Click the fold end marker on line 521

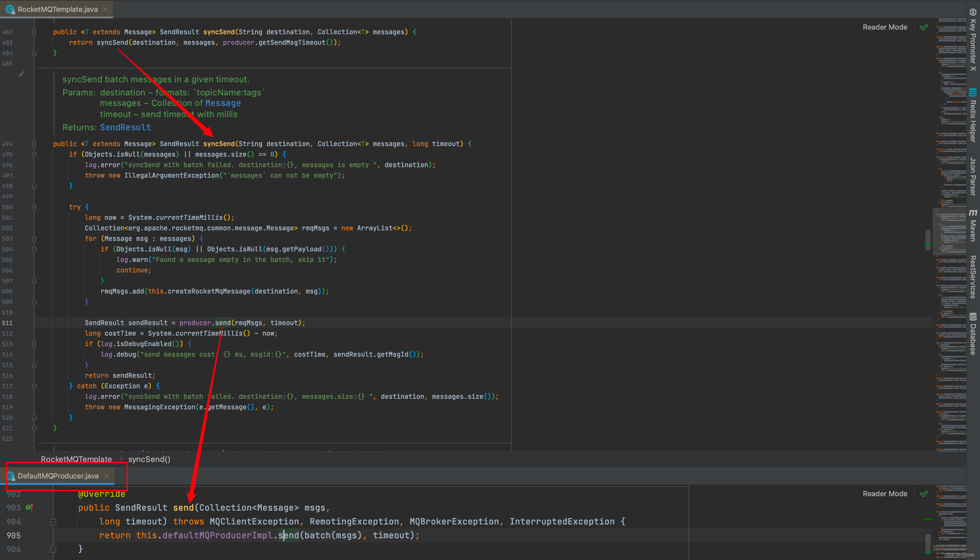pos(34,428)
